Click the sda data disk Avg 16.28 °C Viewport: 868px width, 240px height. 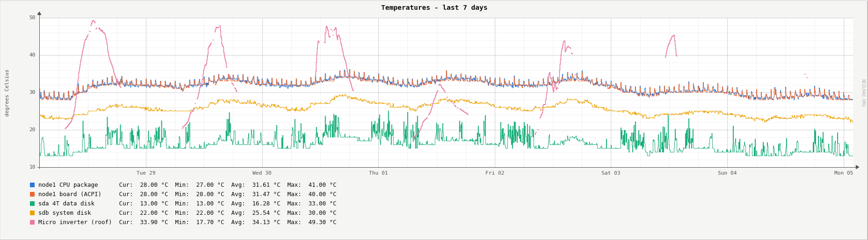(x=266, y=204)
